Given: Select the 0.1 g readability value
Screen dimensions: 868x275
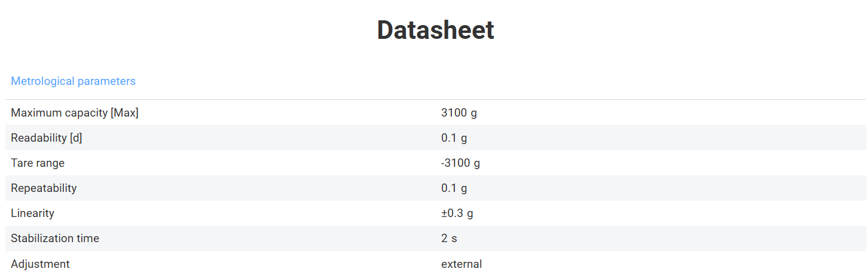Looking at the screenshot, I should (454, 138).
